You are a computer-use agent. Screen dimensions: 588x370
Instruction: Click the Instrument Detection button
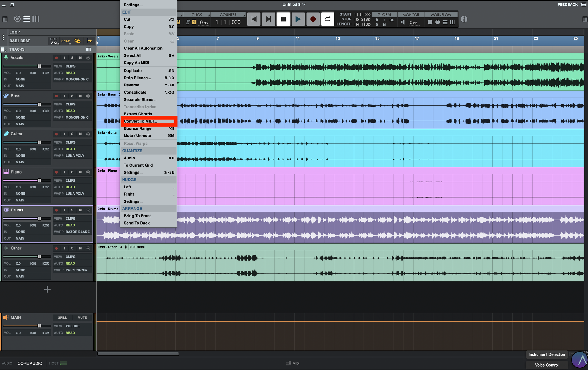(x=547, y=354)
